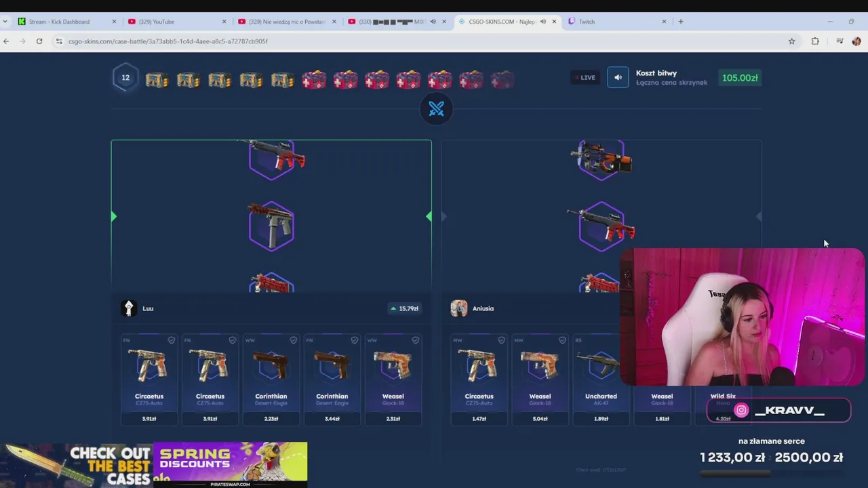
Task: Click the LIVE status badge
Action: click(x=584, y=78)
